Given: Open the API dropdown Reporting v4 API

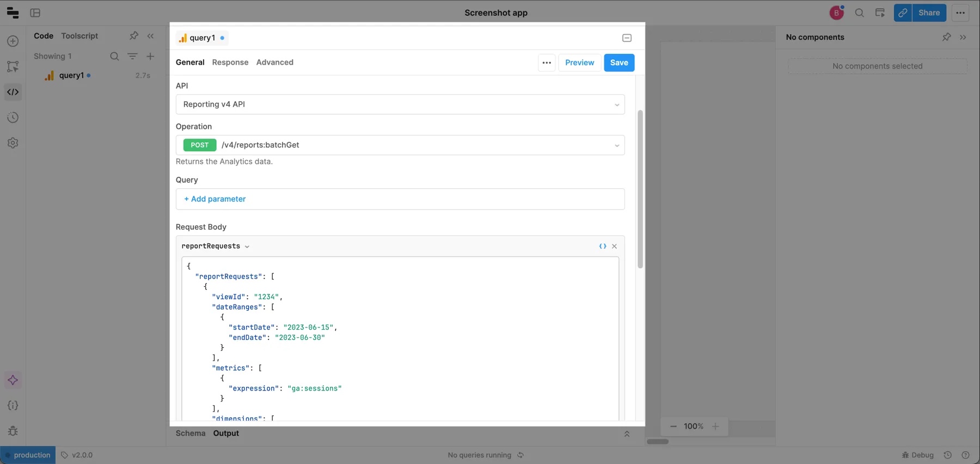Looking at the screenshot, I should tap(400, 104).
